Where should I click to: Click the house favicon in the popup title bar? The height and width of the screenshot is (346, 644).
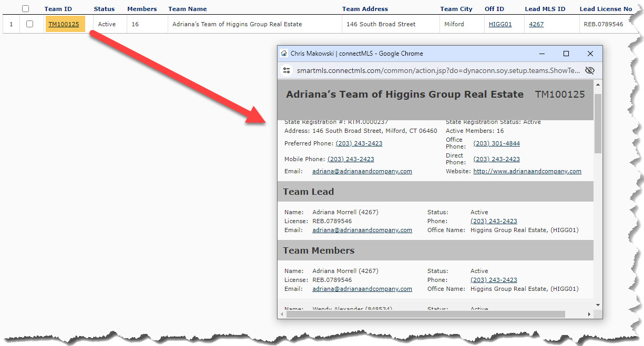point(284,54)
